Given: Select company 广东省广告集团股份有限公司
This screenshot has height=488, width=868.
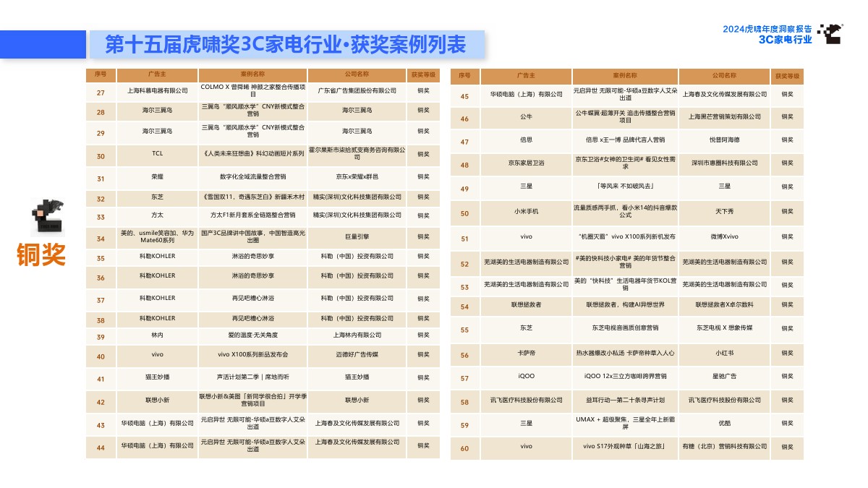Looking at the screenshot, I should click(x=357, y=91).
